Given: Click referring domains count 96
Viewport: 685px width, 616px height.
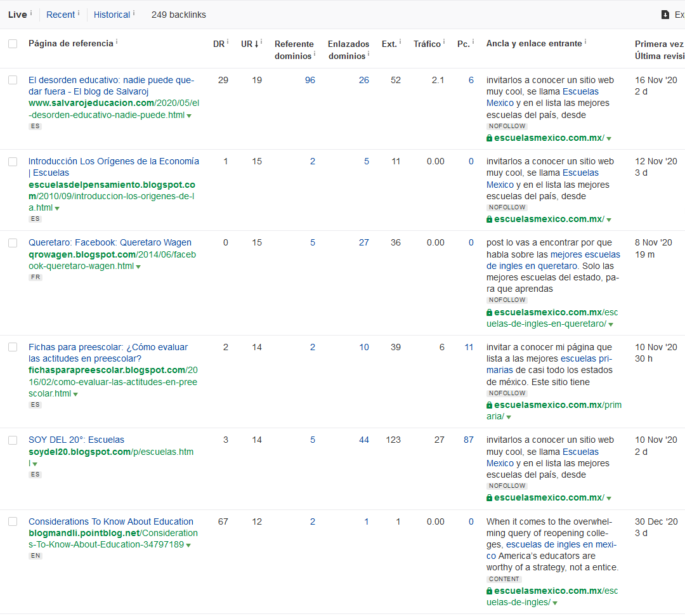Looking at the screenshot, I should [x=310, y=80].
